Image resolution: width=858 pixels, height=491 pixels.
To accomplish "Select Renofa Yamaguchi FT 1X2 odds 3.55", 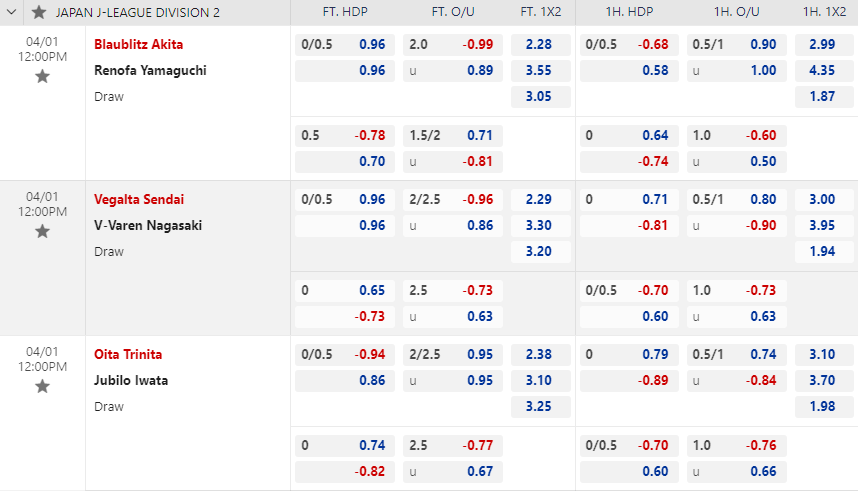I will coord(541,71).
